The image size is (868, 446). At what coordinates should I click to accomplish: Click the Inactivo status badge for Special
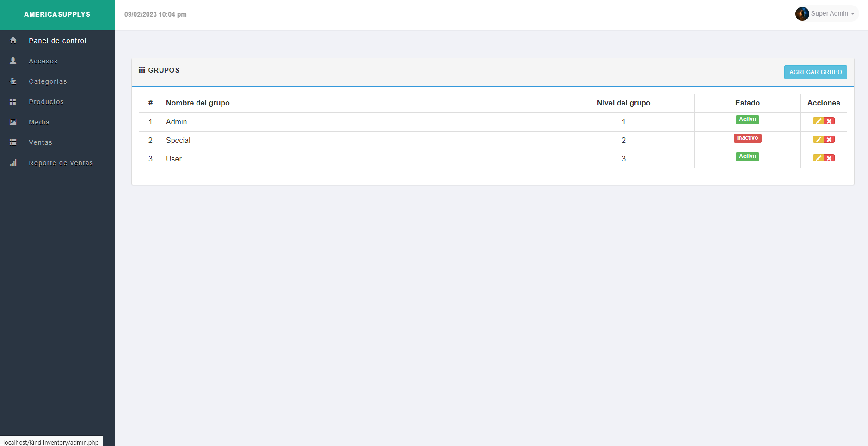pyautogui.click(x=747, y=138)
